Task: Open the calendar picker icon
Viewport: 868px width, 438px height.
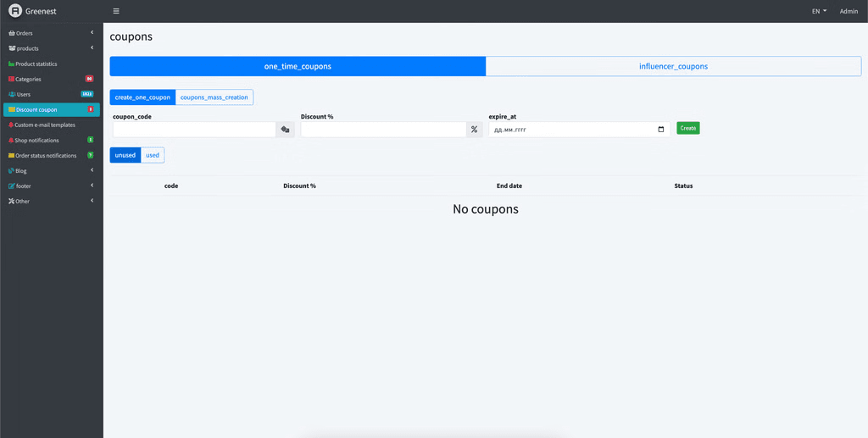Action: (x=660, y=130)
